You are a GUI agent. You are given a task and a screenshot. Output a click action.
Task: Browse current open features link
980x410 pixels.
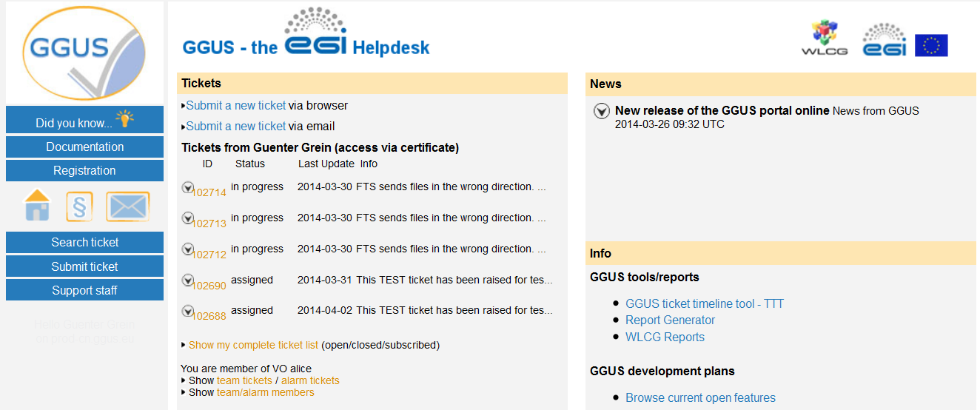click(x=700, y=397)
